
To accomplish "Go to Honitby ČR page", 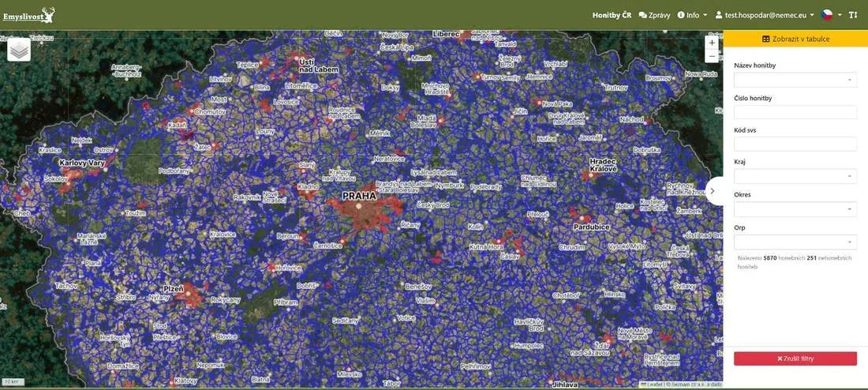I will coord(612,16).
